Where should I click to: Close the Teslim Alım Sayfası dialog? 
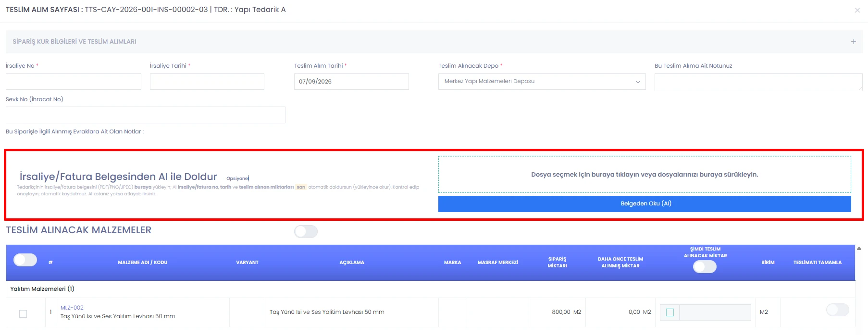[x=857, y=10]
